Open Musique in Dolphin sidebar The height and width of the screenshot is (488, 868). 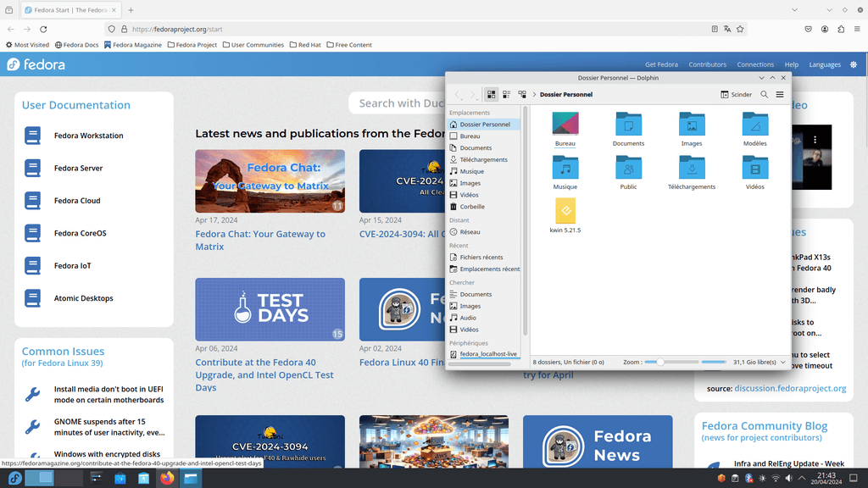(484, 171)
